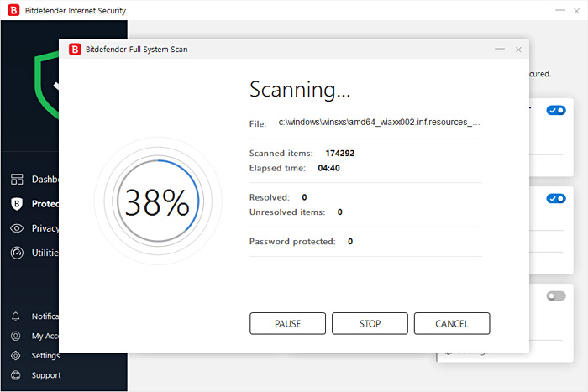Click the Dashboard icon in the sidebar

[x=16, y=179]
